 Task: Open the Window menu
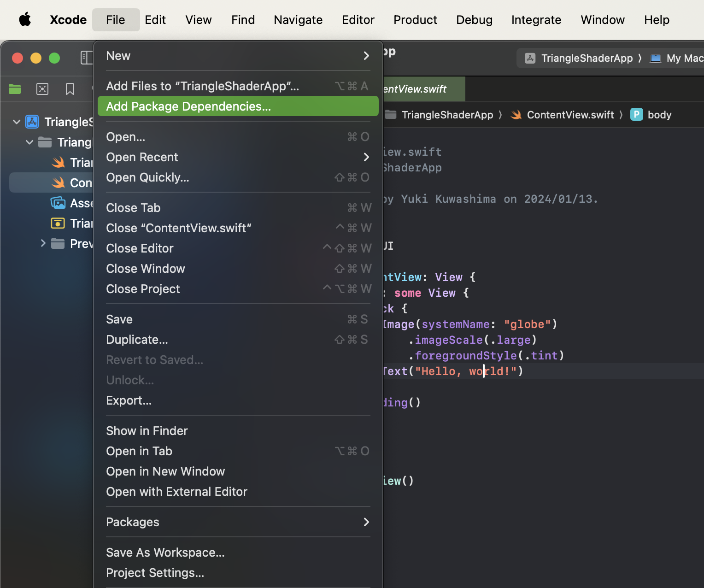[603, 20]
